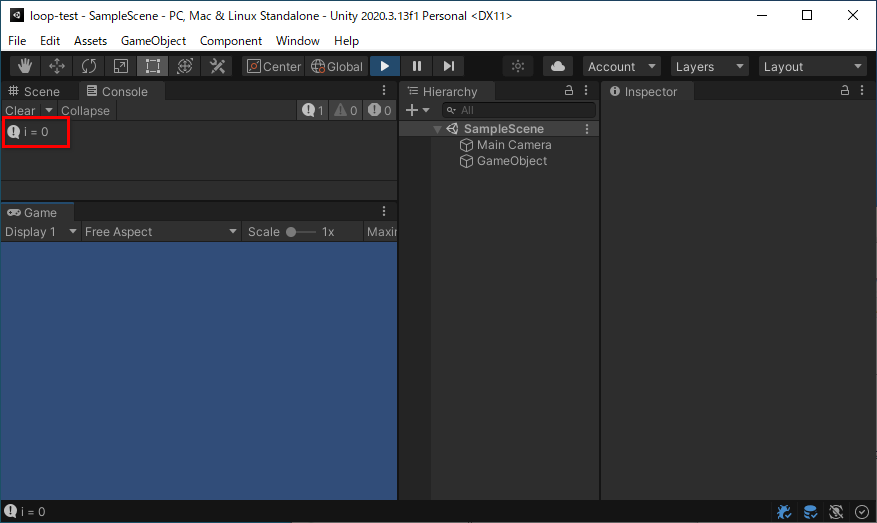Click the debug mode bug icon

784,511
